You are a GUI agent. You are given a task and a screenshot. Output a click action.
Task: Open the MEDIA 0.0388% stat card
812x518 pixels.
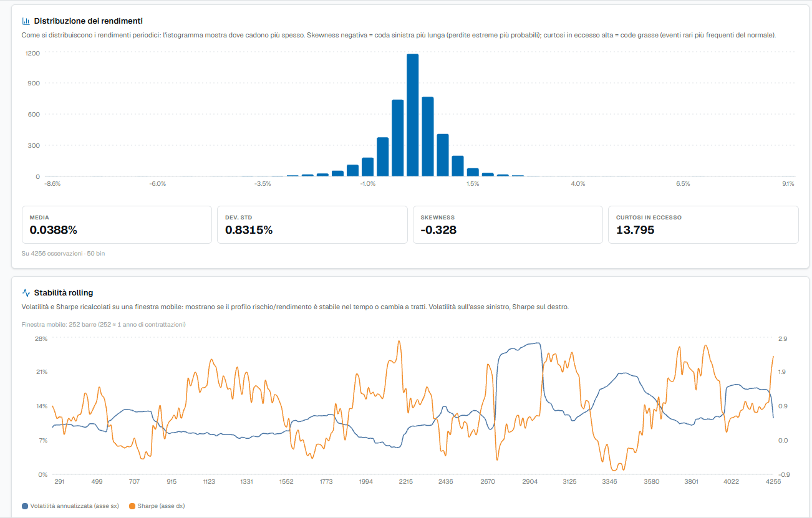pyautogui.click(x=117, y=224)
